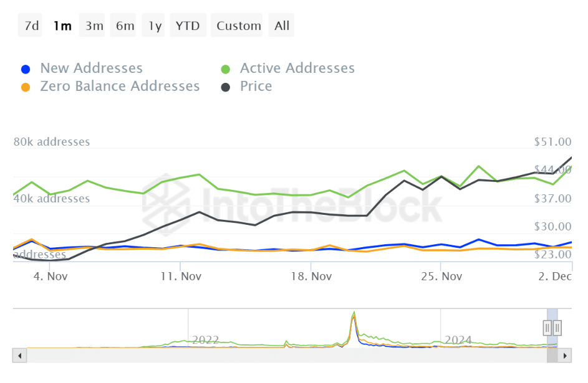This screenshot has width=588, height=383.
Task: Click the navigator scroll right arrow
Action: [565, 356]
